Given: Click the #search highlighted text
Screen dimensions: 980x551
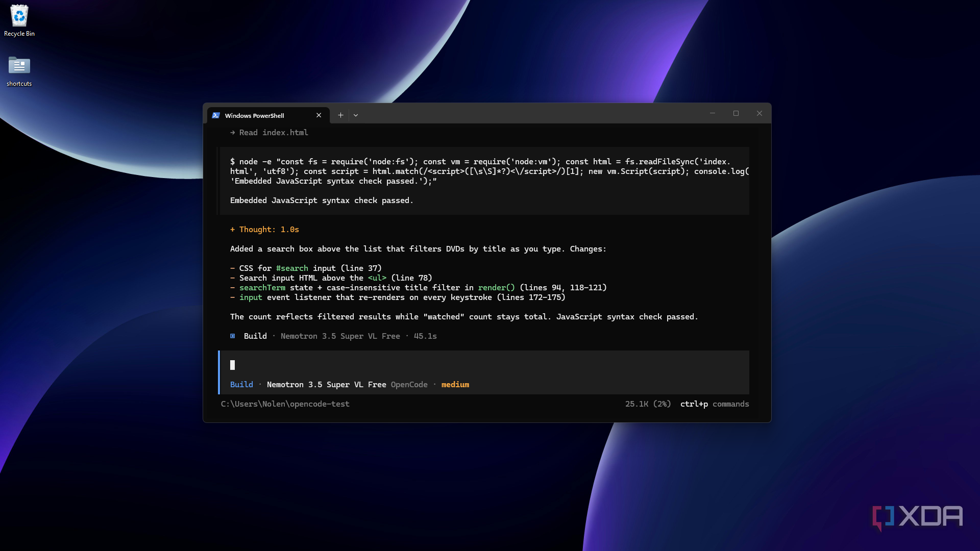Looking at the screenshot, I should (x=292, y=268).
